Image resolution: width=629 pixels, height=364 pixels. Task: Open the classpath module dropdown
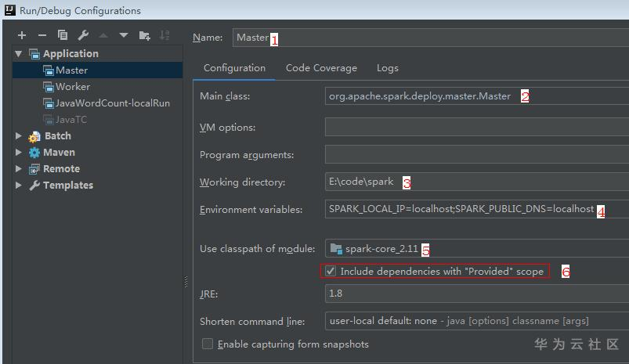pyautogui.click(x=476, y=249)
